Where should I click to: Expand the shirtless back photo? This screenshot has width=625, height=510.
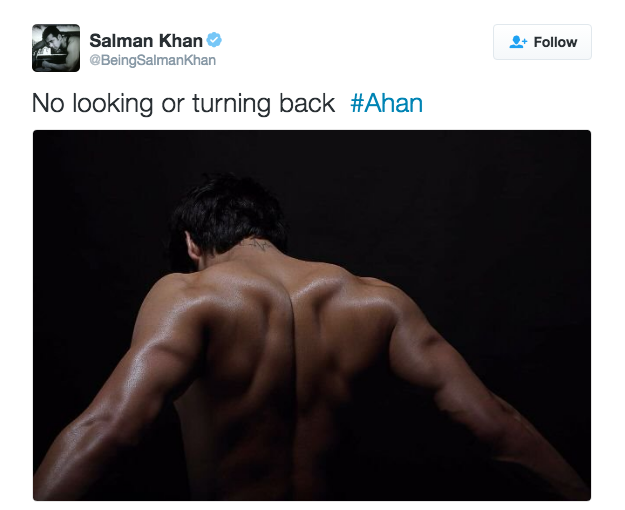tap(312, 315)
